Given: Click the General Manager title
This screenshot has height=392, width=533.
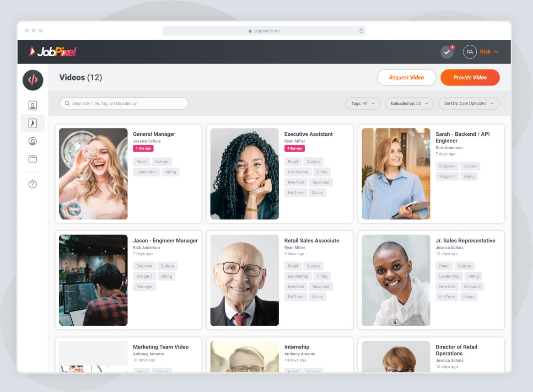Looking at the screenshot, I should click(x=154, y=134).
